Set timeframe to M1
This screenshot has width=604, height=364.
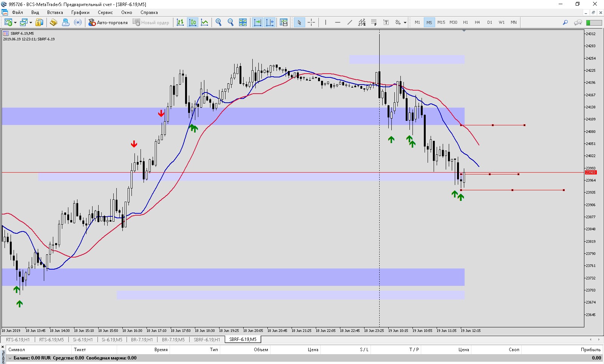tap(417, 23)
